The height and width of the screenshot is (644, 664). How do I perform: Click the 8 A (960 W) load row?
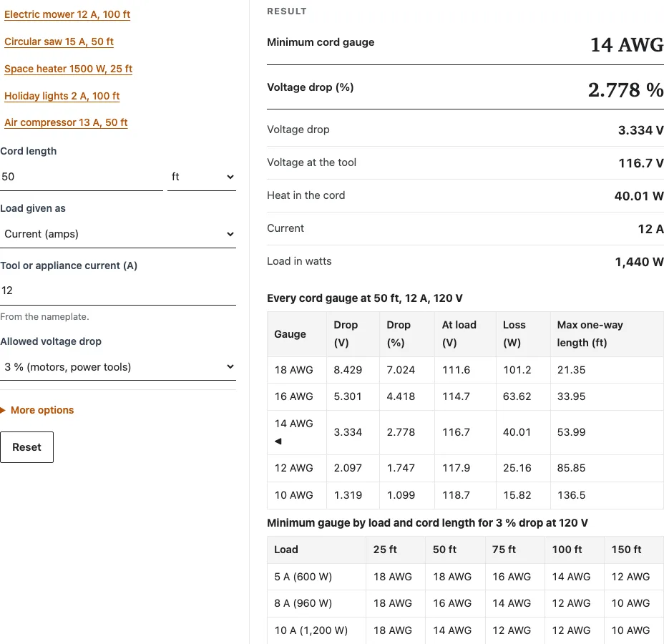[x=465, y=603]
